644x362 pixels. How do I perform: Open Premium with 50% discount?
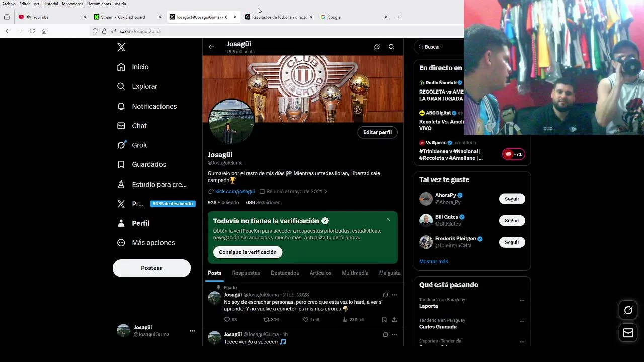pos(156,204)
